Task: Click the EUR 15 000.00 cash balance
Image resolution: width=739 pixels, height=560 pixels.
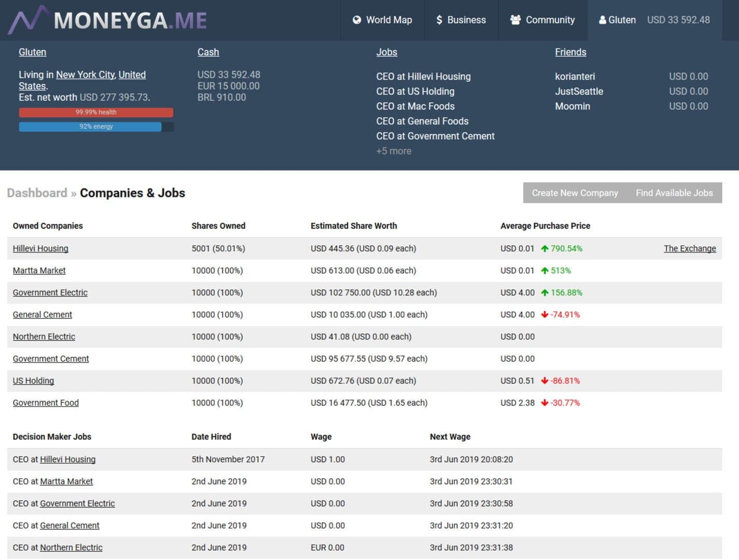Action: pos(228,86)
